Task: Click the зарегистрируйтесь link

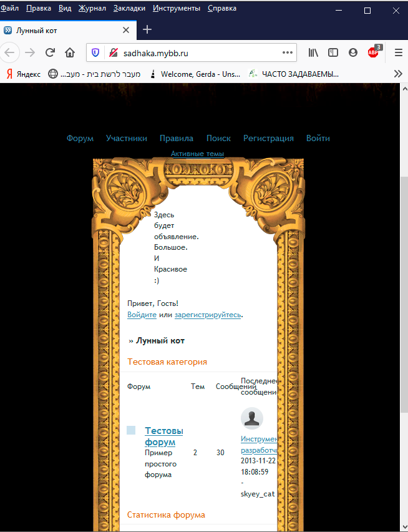Action: [208, 315]
